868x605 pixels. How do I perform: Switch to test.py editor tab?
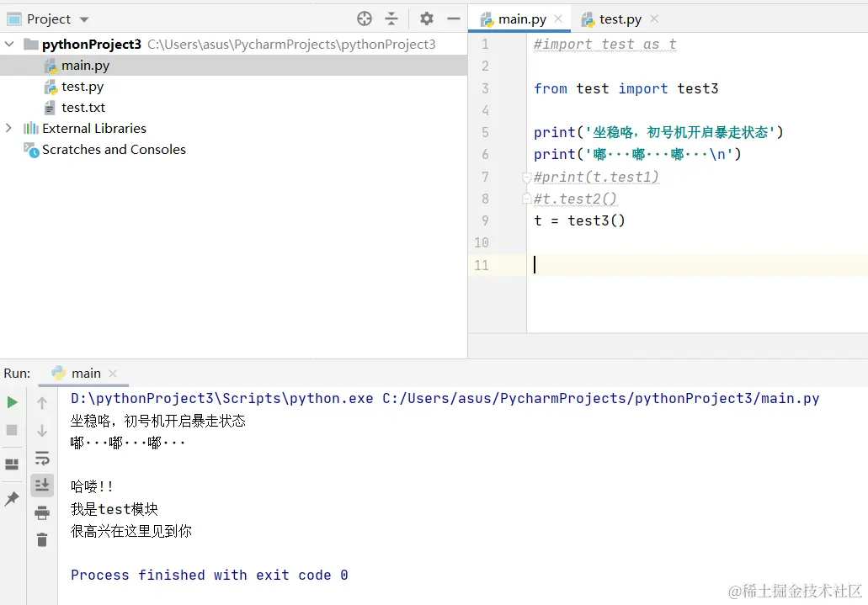click(620, 19)
